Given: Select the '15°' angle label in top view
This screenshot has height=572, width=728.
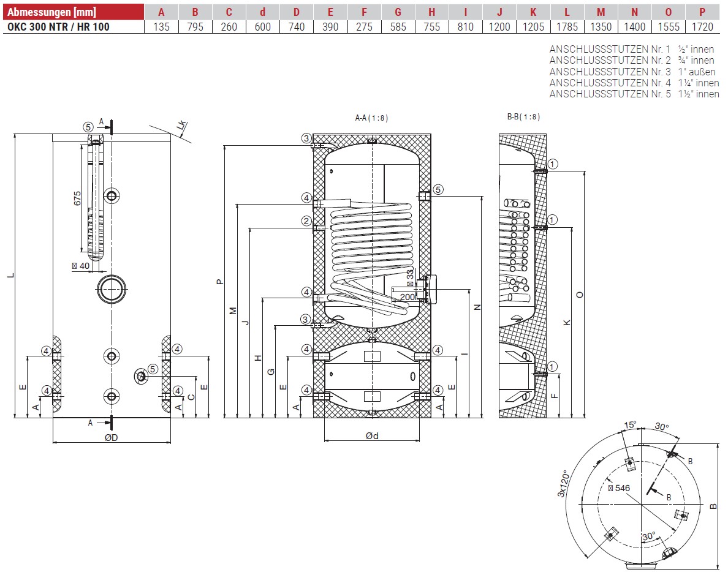Looking at the screenshot, I should tap(630, 425).
